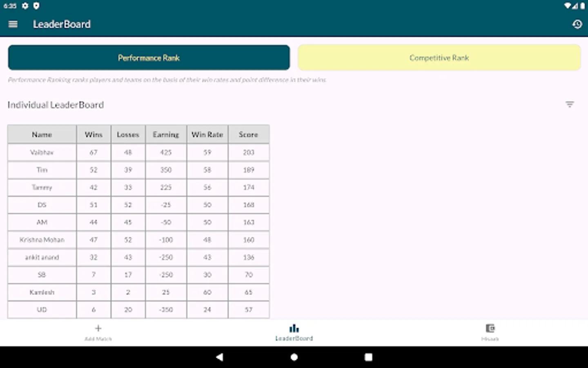
Task: Switch to the Hisaab tab
Action: (490, 332)
